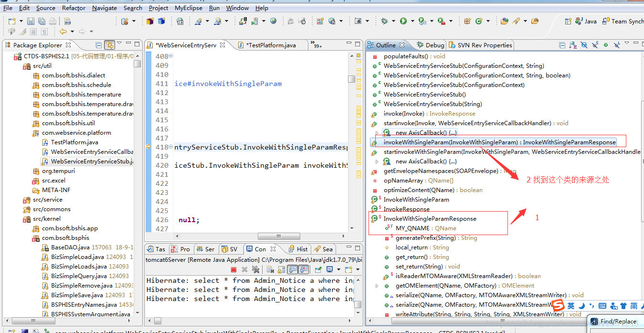This screenshot has height=333, width=644.
Task: Click the editor horizontal scrollbar thumb
Action: pyautogui.click(x=279, y=236)
